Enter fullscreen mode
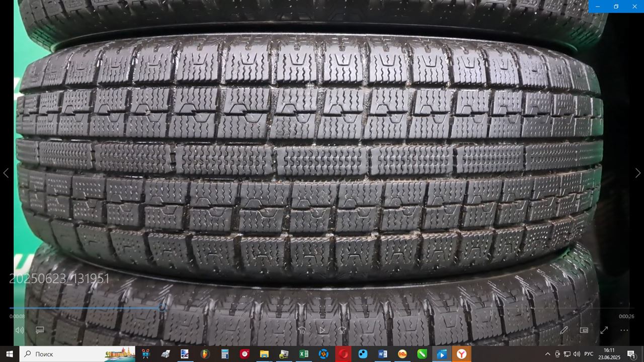644x362 pixels. (604, 330)
